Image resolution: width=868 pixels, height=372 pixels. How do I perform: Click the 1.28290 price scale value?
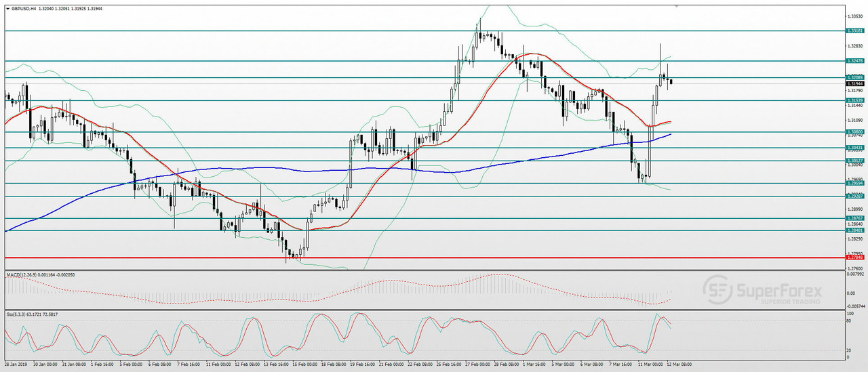point(855,239)
